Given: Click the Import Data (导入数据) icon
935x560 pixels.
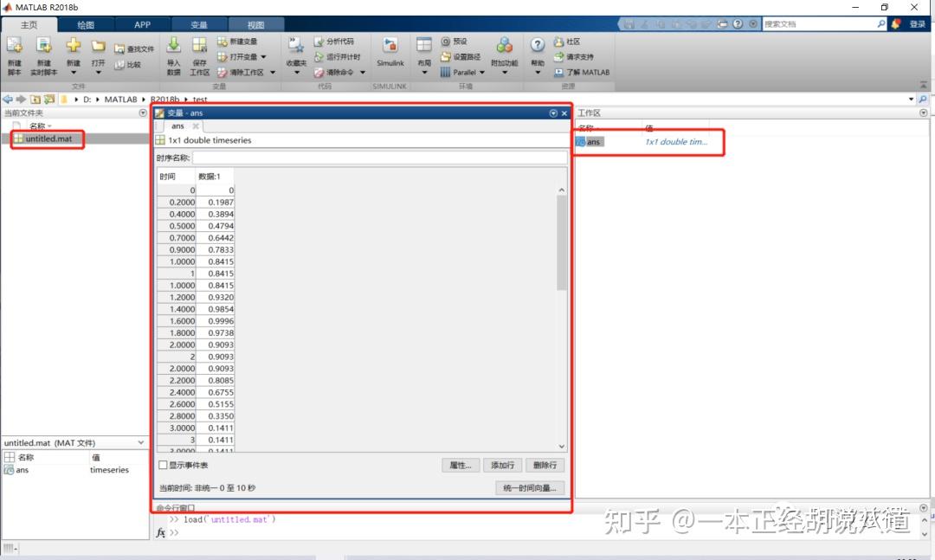Looking at the screenshot, I should pos(173,45).
